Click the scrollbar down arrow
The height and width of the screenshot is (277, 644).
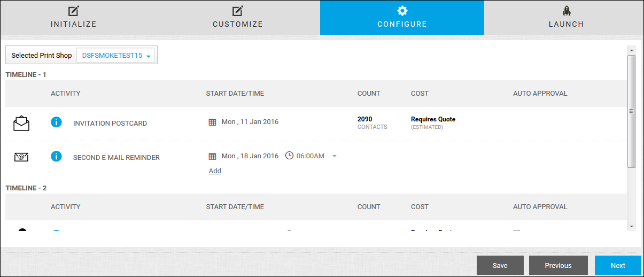(631, 227)
